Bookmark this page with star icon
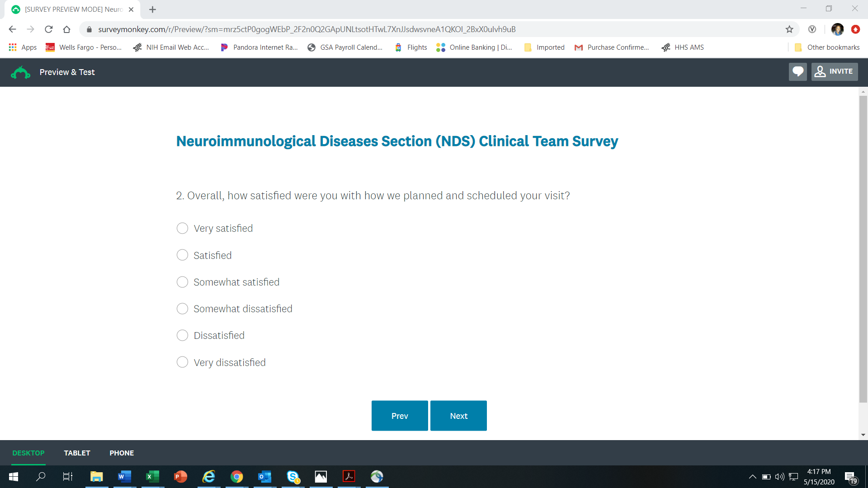The width and height of the screenshot is (868, 488). (x=789, y=29)
